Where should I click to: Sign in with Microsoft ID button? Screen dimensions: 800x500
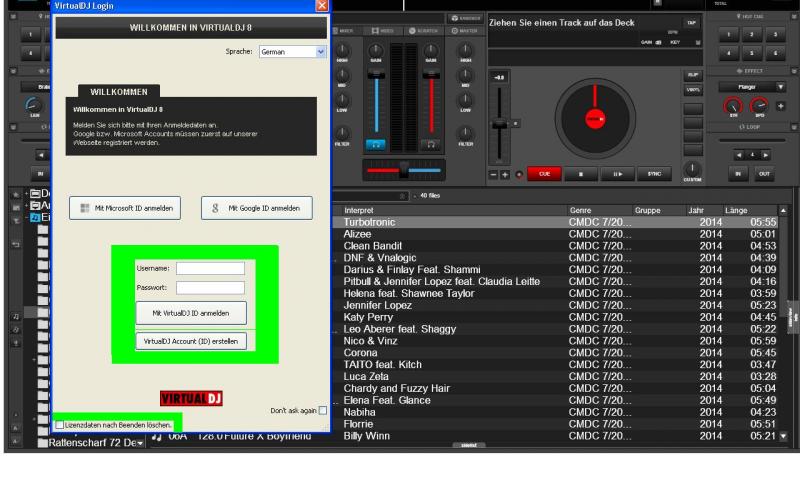[125, 208]
